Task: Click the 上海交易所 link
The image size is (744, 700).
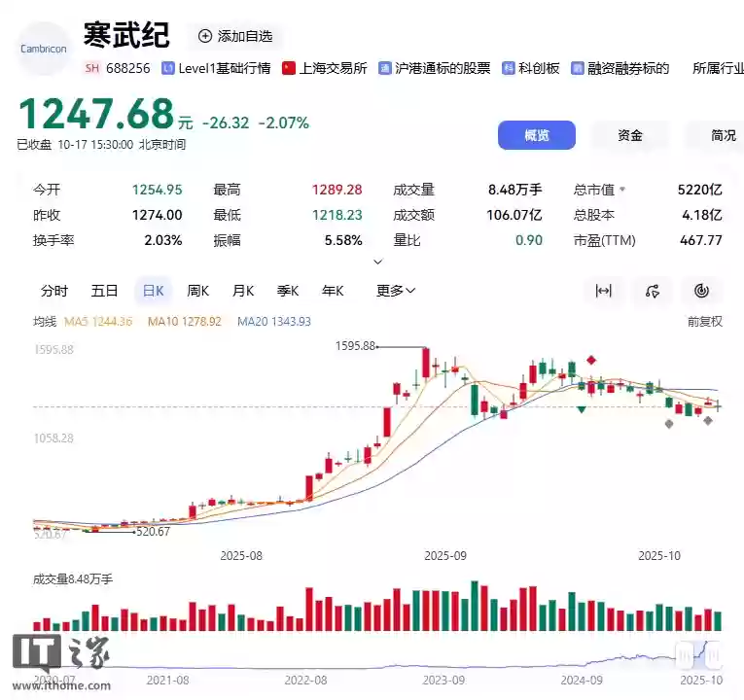Action: pyautogui.click(x=333, y=69)
